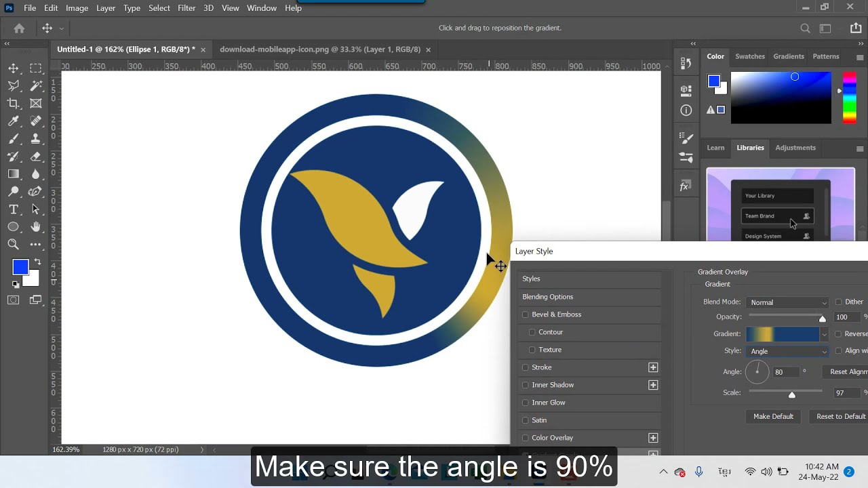The image size is (868, 488).
Task: Open the Color panel flyout menu
Action: 860,58
